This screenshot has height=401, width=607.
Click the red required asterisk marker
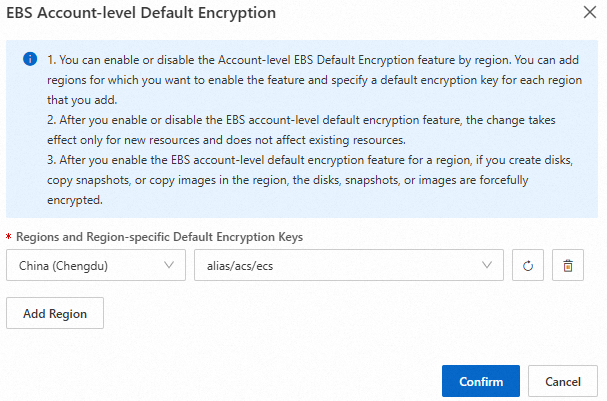pos(9,237)
